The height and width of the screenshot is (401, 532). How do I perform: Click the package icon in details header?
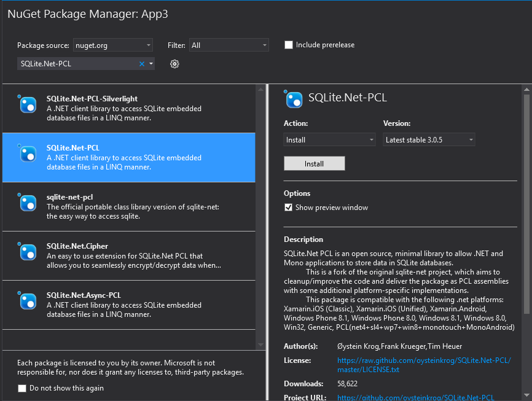pyautogui.click(x=294, y=98)
